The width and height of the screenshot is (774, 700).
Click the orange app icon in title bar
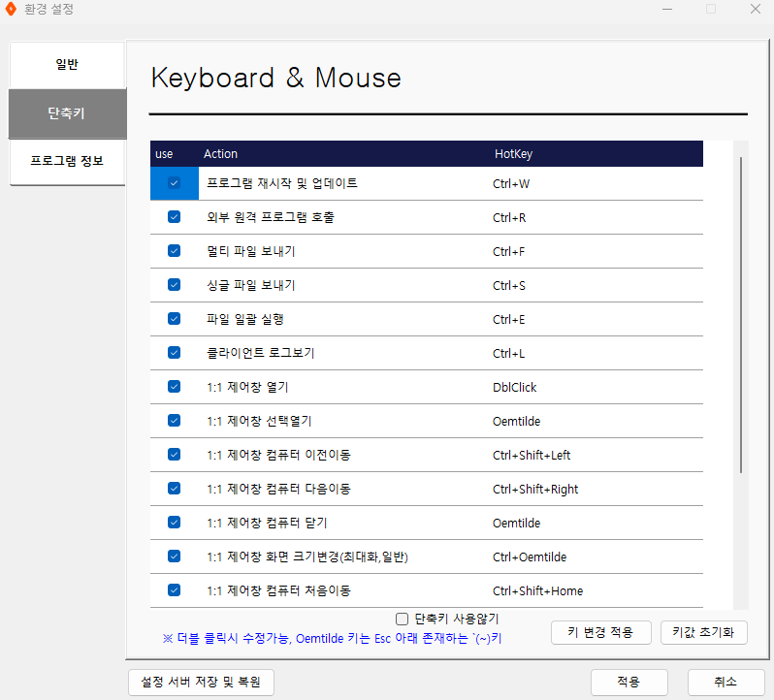pyautogui.click(x=11, y=9)
